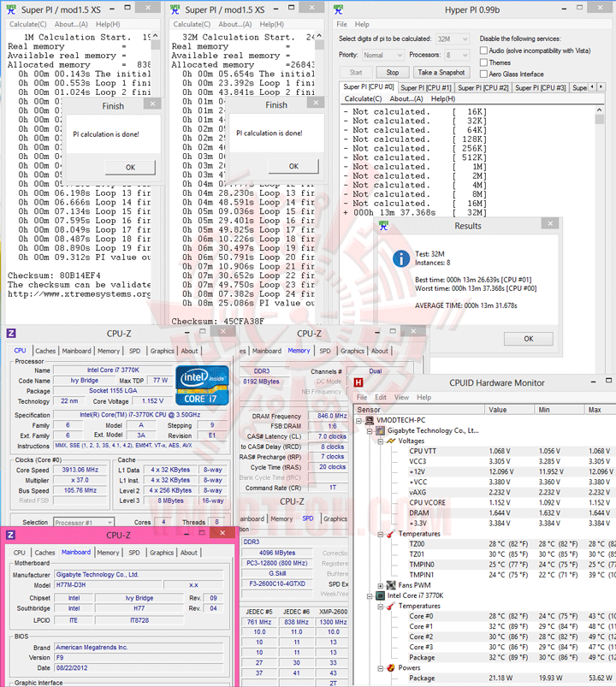The height and width of the screenshot is (687, 616).
Task: Click the disabled Start button
Action: point(356,72)
